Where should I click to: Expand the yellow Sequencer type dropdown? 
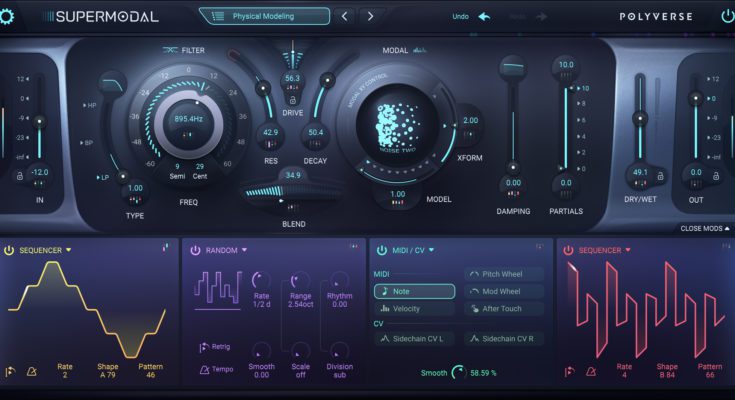click(x=69, y=250)
